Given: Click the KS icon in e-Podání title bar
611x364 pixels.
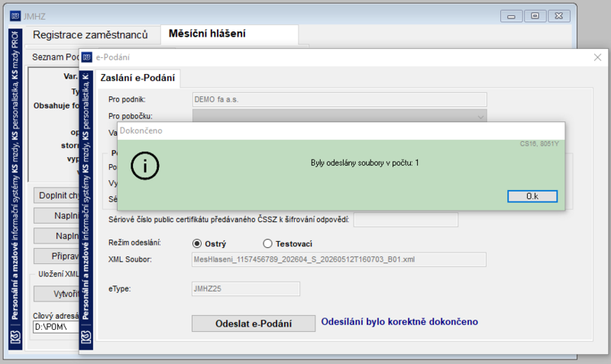Looking at the screenshot, I should tap(86, 57).
